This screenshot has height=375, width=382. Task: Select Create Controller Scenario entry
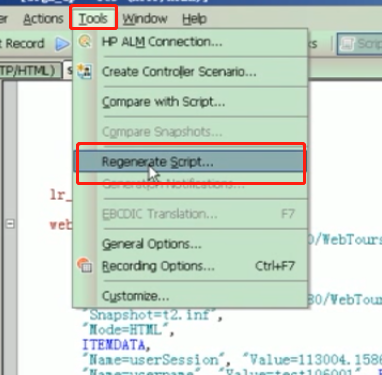pos(190,72)
